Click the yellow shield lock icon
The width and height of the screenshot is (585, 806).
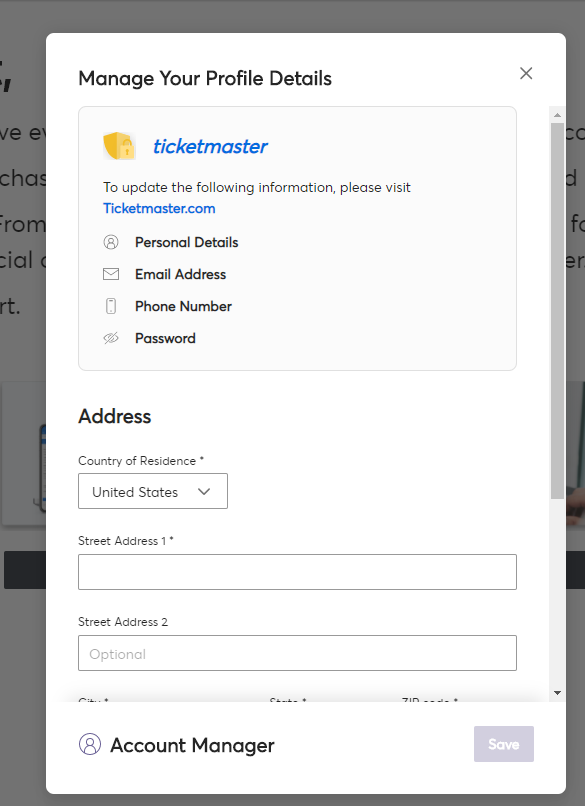tap(119, 146)
